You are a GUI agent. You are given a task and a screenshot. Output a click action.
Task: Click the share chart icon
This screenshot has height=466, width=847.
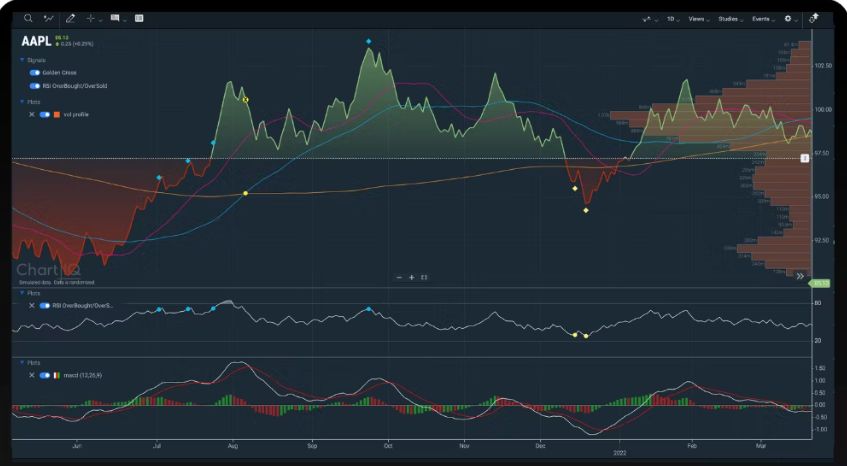coord(814,18)
